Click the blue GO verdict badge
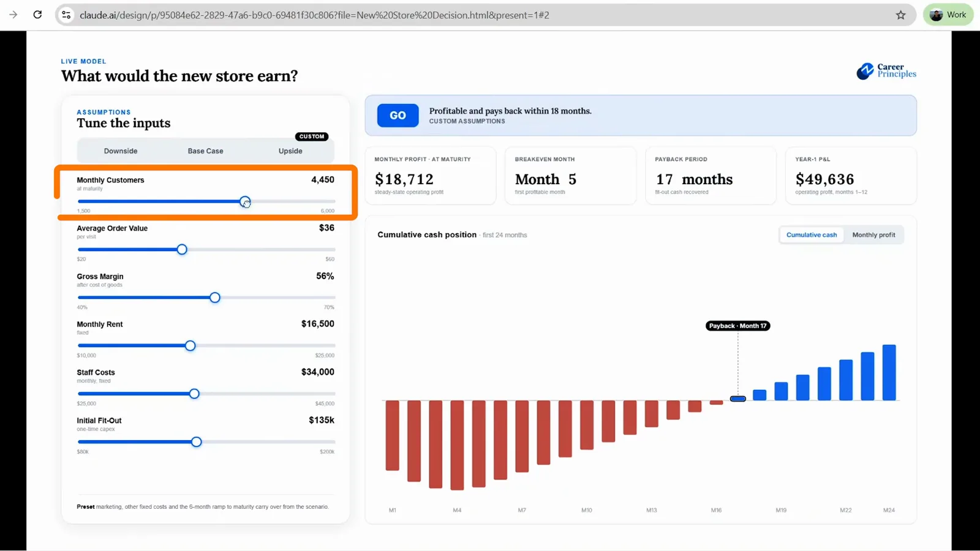Viewport: 980px width, 551px height. (x=398, y=115)
